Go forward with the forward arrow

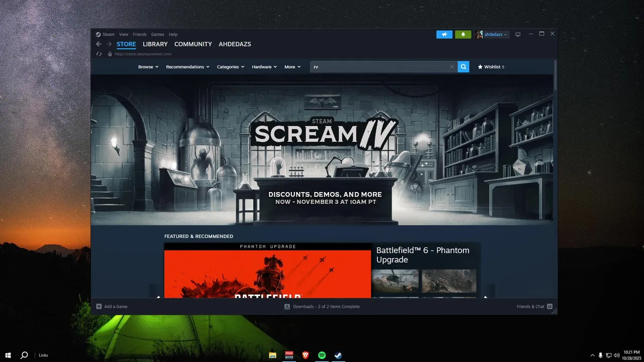109,44
